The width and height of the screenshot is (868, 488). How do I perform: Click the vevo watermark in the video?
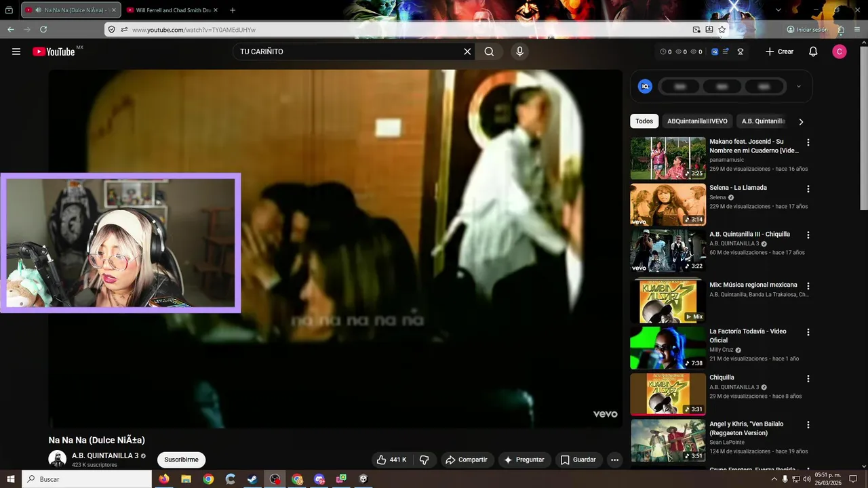point(605,414)
